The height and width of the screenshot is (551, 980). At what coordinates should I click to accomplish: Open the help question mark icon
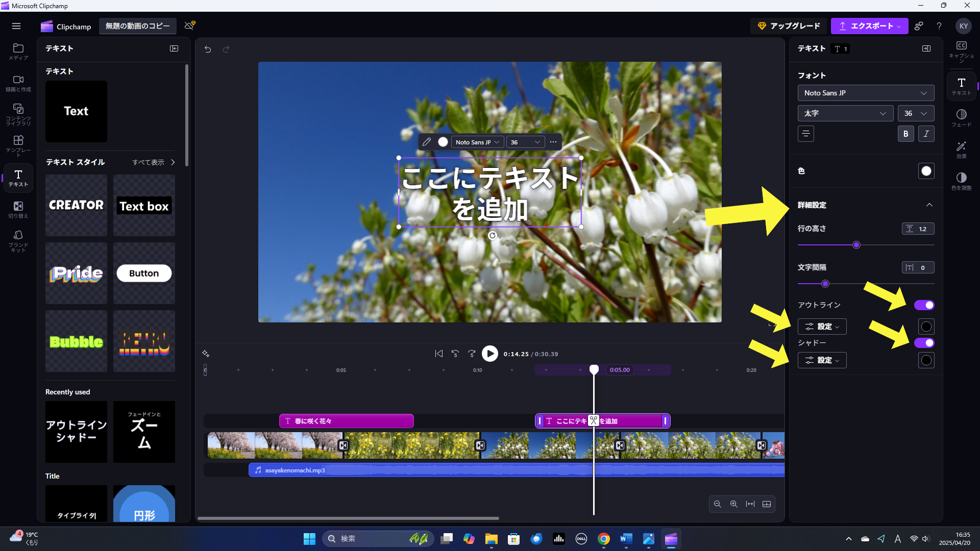[939, 26]
